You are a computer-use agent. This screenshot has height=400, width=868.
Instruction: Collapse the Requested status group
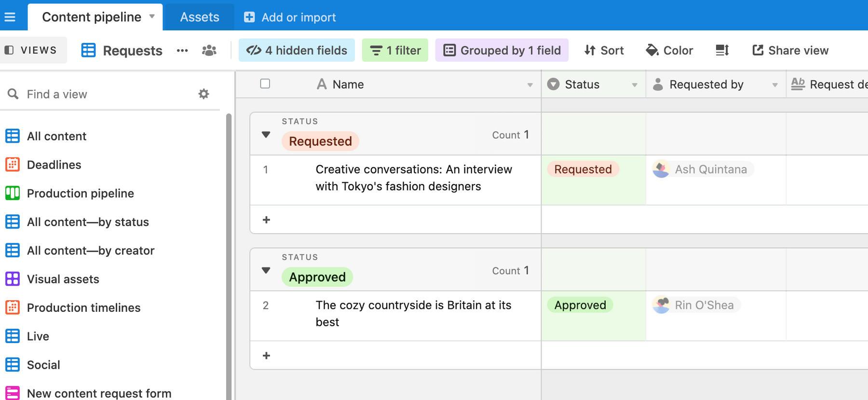pyautogui.click(x=266, y=134)
